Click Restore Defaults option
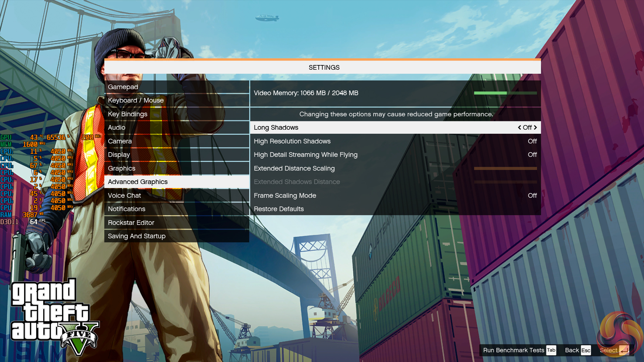Screen dimensions: 644x362 pyautogui.click(x=278, y=209)
